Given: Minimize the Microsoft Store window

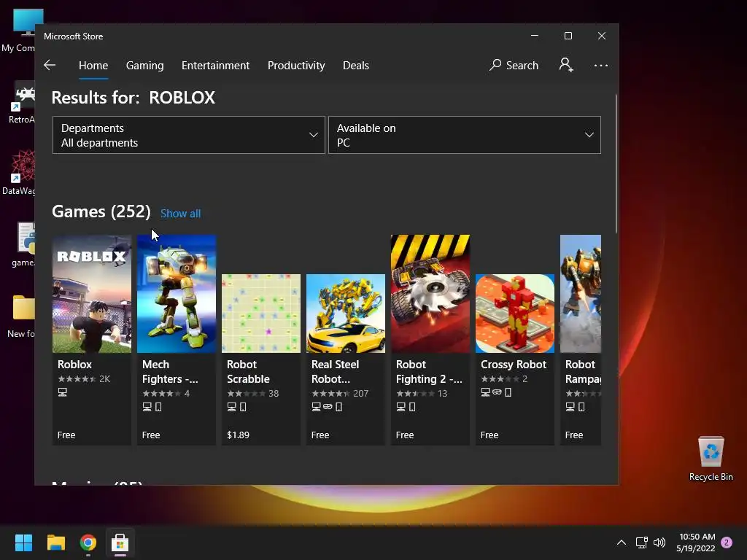Looking at the screenshot, I should (x=535, y=36).
